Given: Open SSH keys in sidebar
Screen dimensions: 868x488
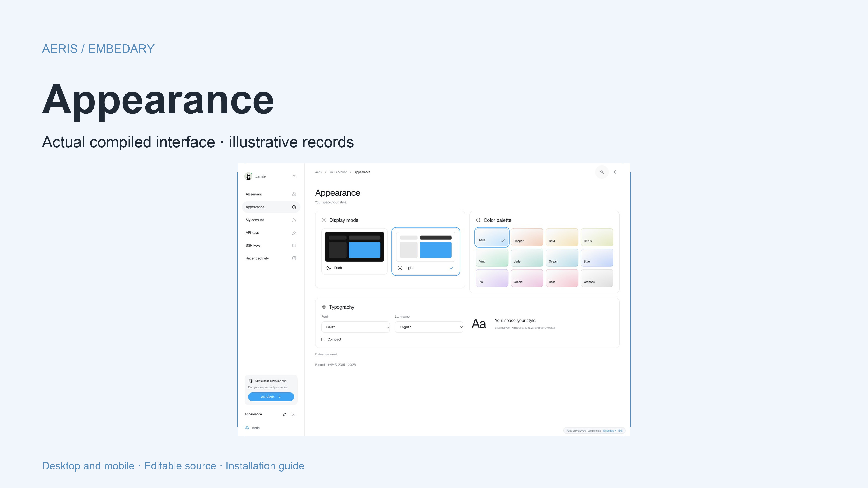Looking at the screenshot, I should (x=271, y=246).
